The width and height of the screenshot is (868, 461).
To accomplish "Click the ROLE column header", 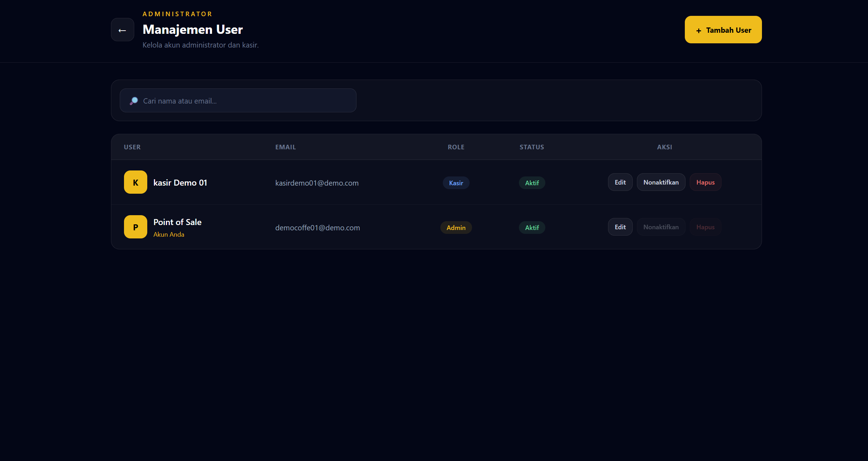I will pos(456,147).
